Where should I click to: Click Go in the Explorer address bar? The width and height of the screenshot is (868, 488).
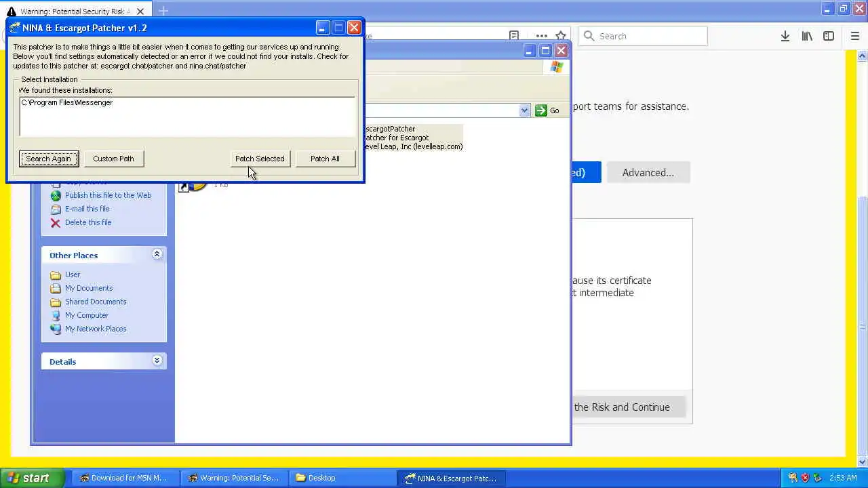click(x=548, y=110)
